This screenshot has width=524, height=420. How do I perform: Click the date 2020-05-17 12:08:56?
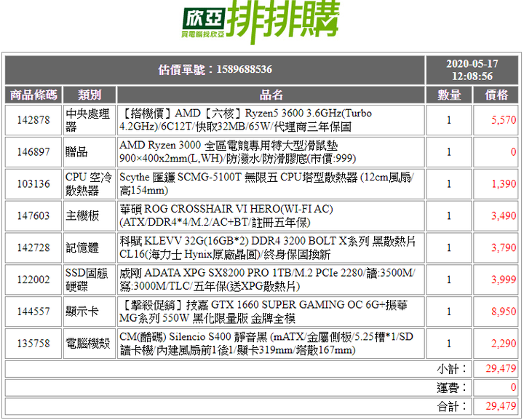pyautogui.click(x=472, y=70)
